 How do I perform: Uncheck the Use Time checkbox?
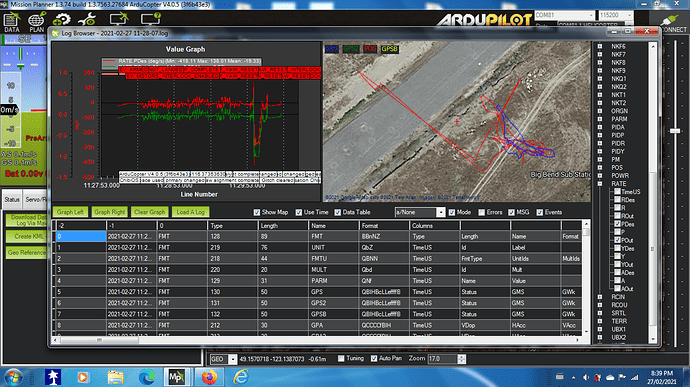299,212
